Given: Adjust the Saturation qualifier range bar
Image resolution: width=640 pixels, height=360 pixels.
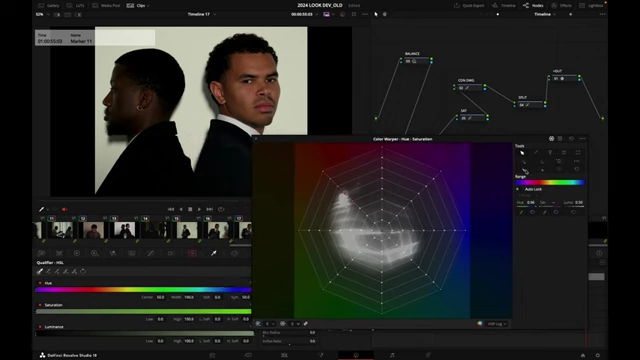Looking at the screenshot, I should 143,311.
